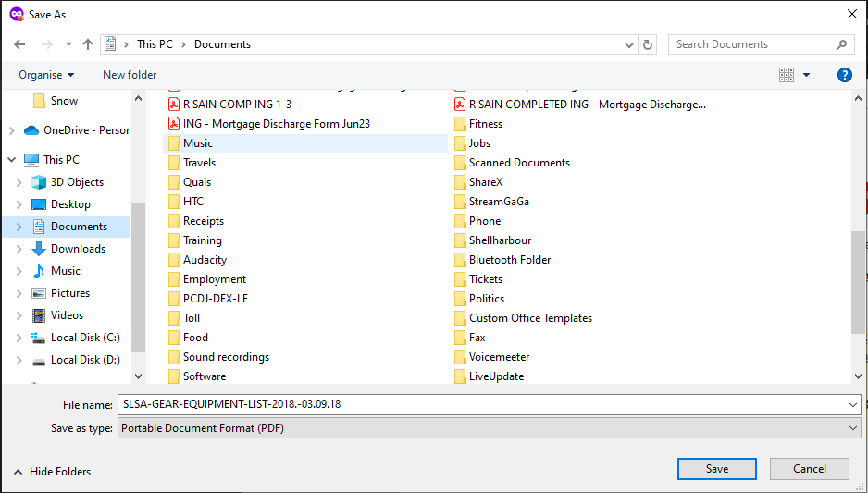Viewport: 868px width, 493px height.
Task: Click the Save button
Action: [x=717, y=469]
